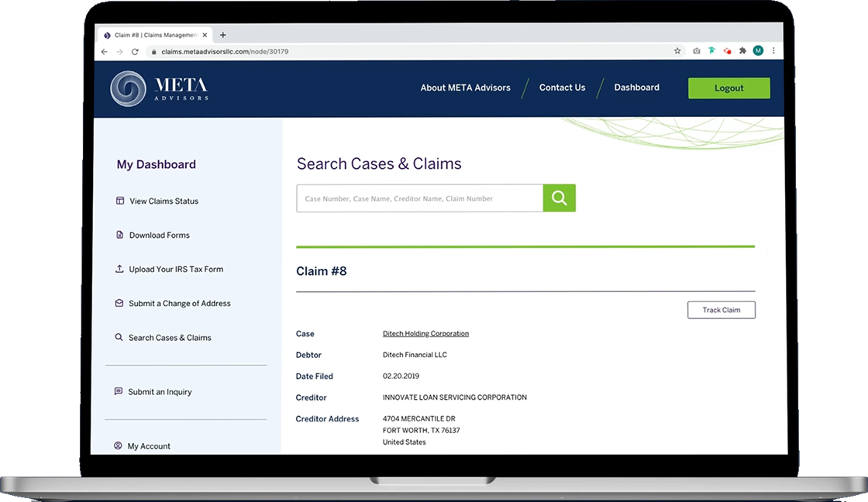Click the My Dashboard heading
Image resolution: width=868 pixels, height=502 pixels.
pyautogui.click(x=156, y=164)
